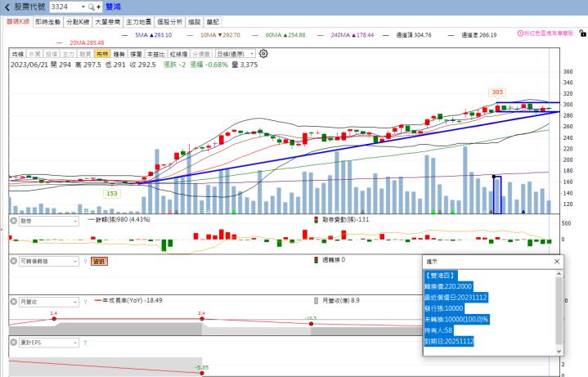
Task: Click the orange 資訊 button
Action: pyautogui.click(x=99, y=261)
